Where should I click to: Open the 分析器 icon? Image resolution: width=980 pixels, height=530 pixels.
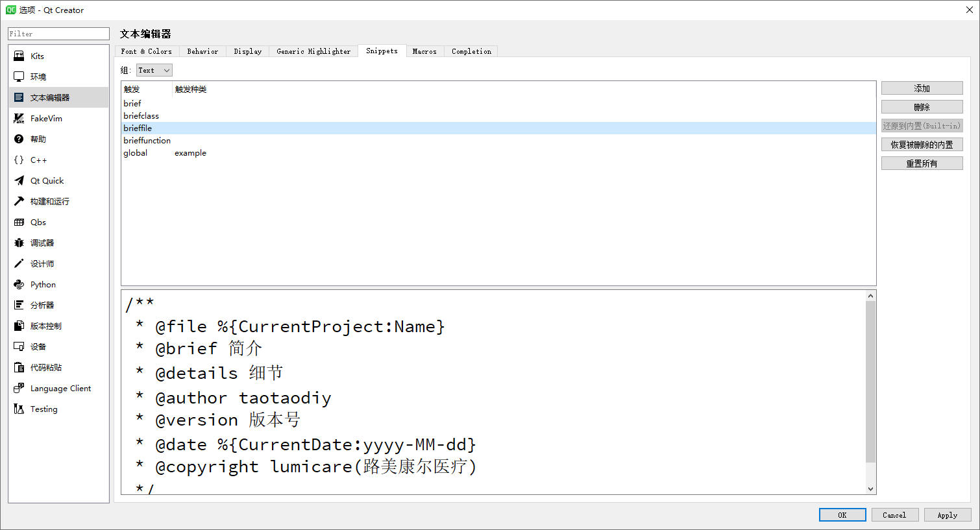click(x=19, y=305)
